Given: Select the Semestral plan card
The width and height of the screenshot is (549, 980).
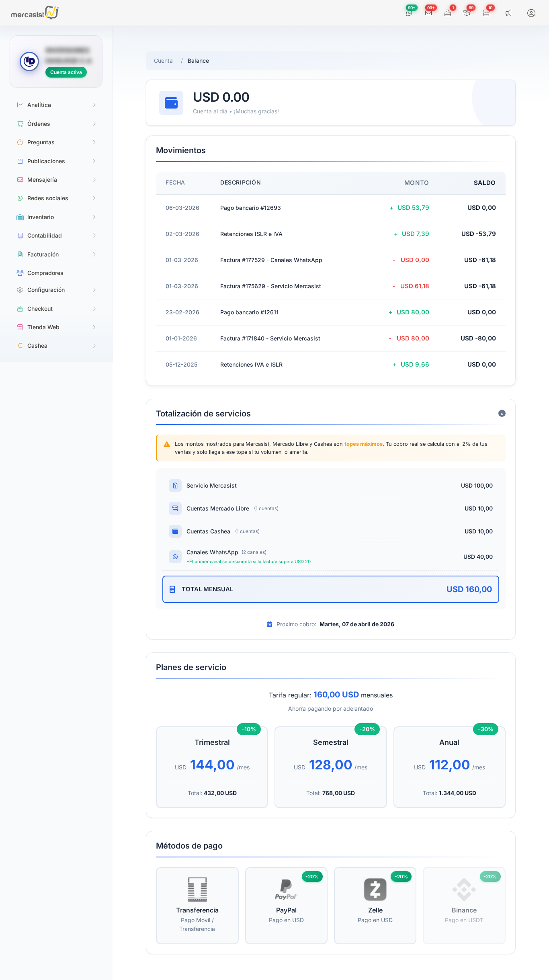Looking at the screenshot, I should pyautogui.click(x=330, y=767).
